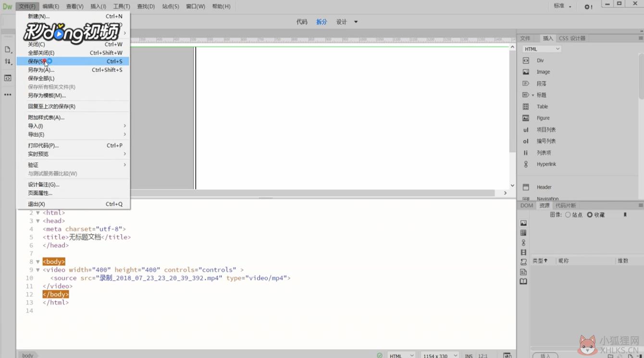
Task: Open the HTML document type dropdown in status bar
Action: 401,356
